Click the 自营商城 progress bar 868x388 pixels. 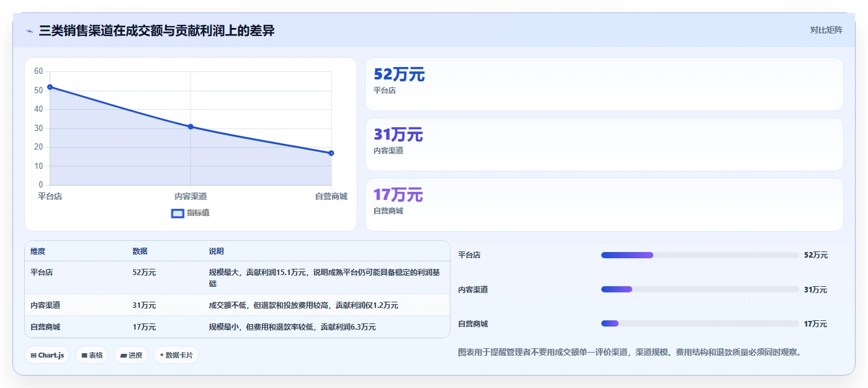[700, 323]
